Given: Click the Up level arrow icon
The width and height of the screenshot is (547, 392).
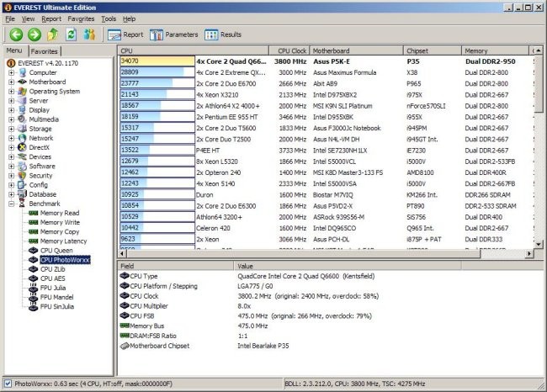Looking at the screenshot, I should (53, 34).
